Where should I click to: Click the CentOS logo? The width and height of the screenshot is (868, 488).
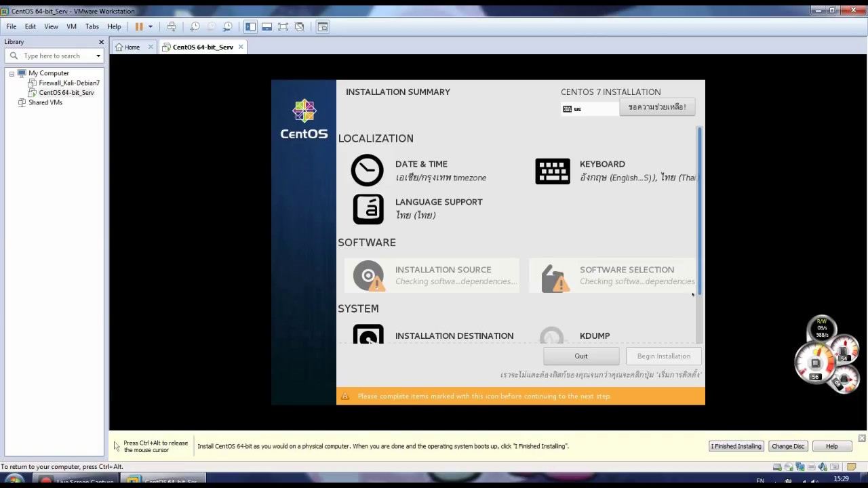304,119
